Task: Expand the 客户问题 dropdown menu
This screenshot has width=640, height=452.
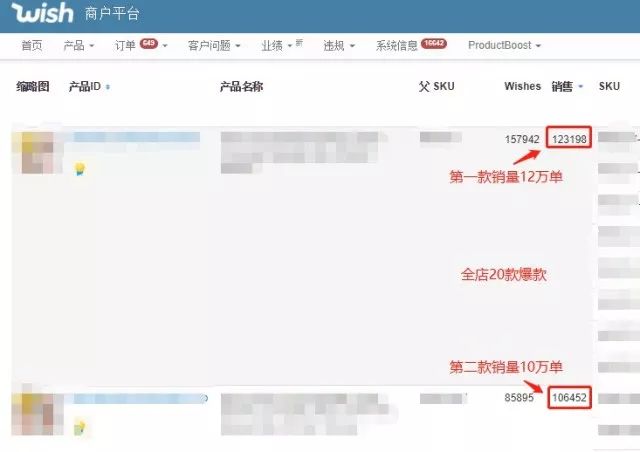Action: [x=214, y=45]
